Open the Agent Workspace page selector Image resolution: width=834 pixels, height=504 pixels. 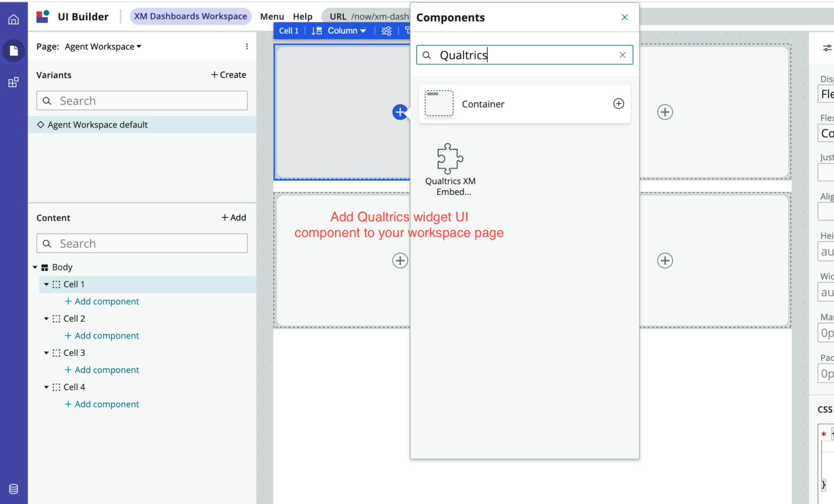tap(102, 46)
